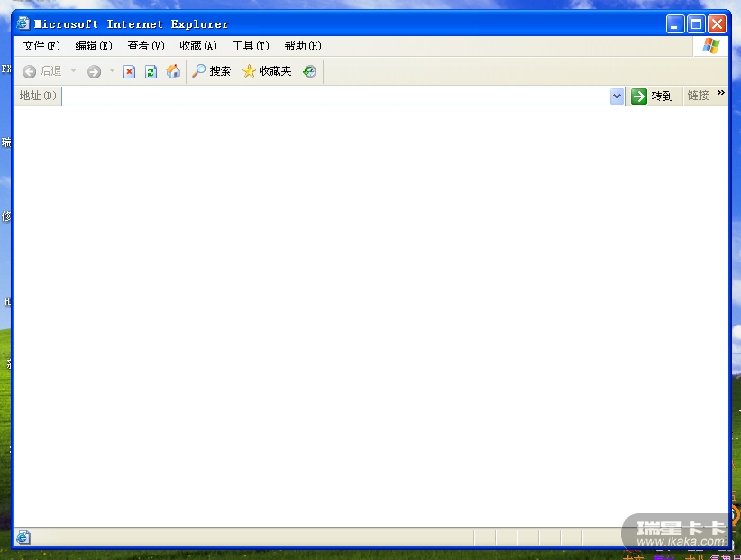Click the IE icon in title bar
Viewport: 741px width, 560px height.
pyautogui.click(x=23, y=23)
